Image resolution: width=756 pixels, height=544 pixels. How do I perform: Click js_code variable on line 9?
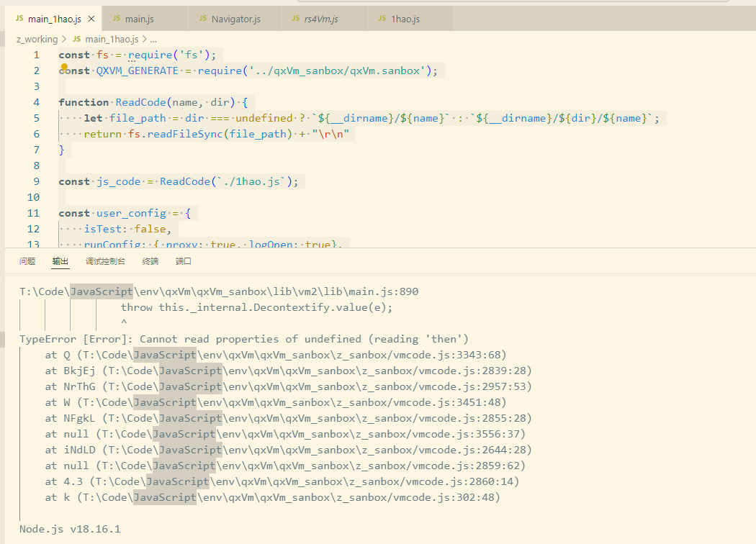119,181
